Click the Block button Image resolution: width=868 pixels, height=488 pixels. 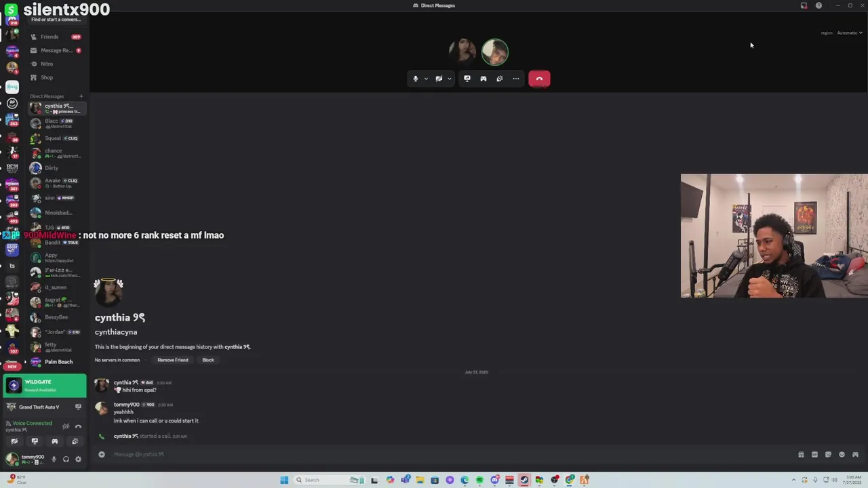208,360
